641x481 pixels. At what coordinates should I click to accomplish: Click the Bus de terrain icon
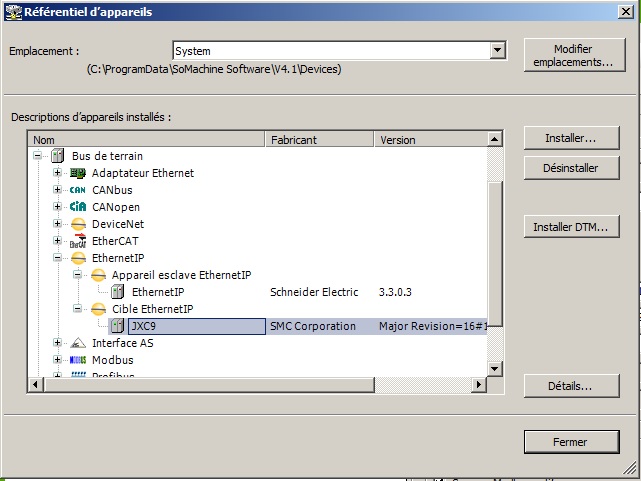point(58,156)
